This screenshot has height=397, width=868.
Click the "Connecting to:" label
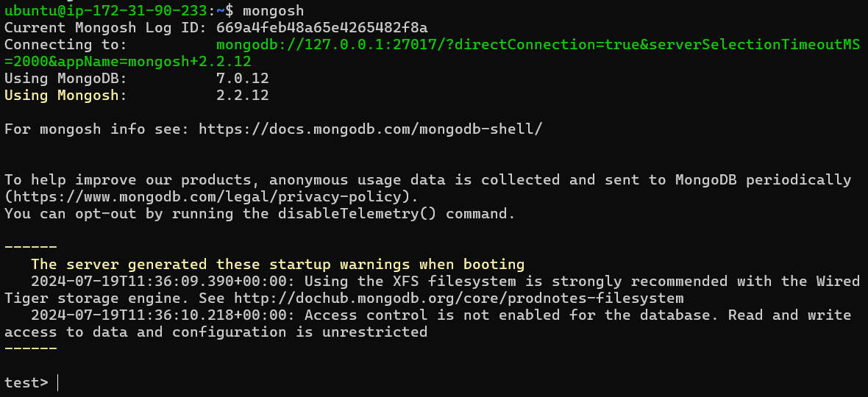click(x=65, y=45)
